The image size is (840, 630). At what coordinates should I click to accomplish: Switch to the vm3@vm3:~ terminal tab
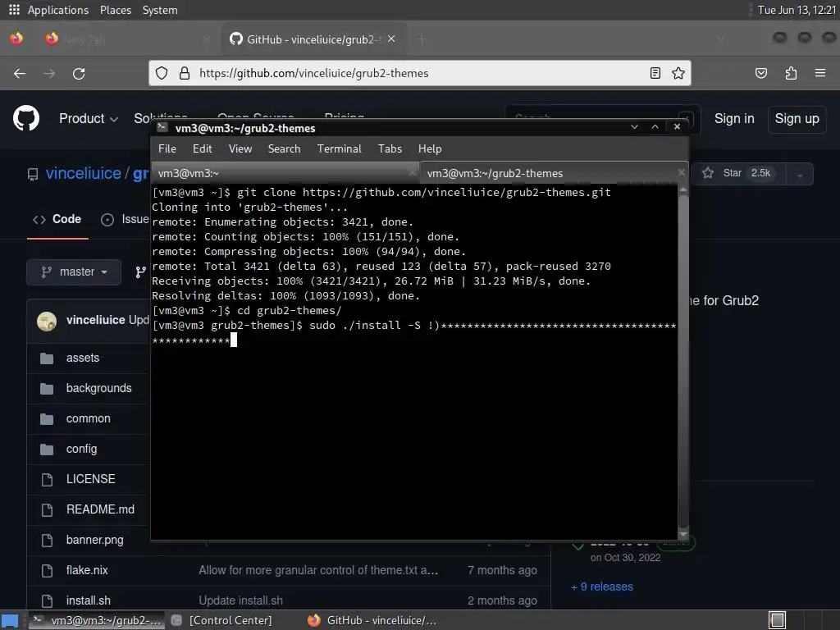(x=285, y=174)
